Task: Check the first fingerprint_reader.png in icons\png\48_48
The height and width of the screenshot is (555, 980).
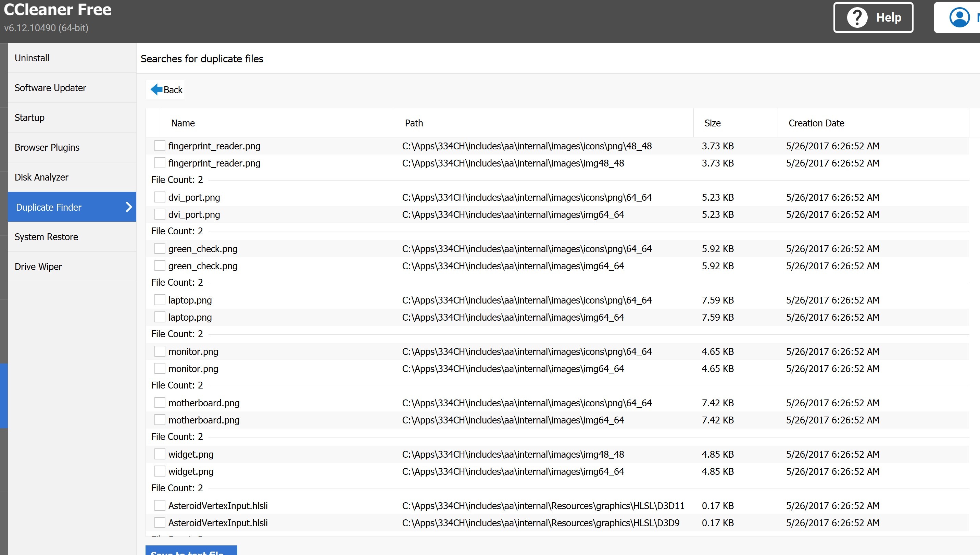Action: pos(160,146)
